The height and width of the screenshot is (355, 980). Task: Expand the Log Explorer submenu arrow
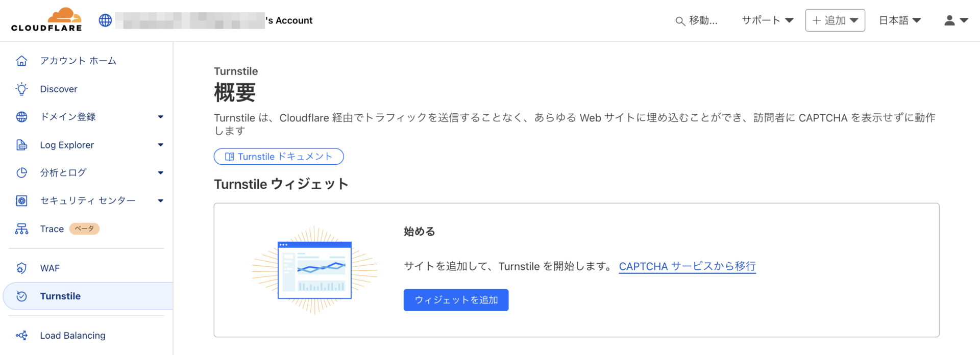coord(161,145)
